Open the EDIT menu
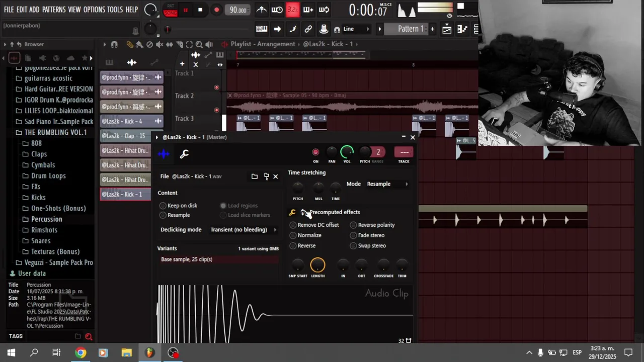Image resolution: width=644 pixels, height=362 pixels. [x=22, y=10]
